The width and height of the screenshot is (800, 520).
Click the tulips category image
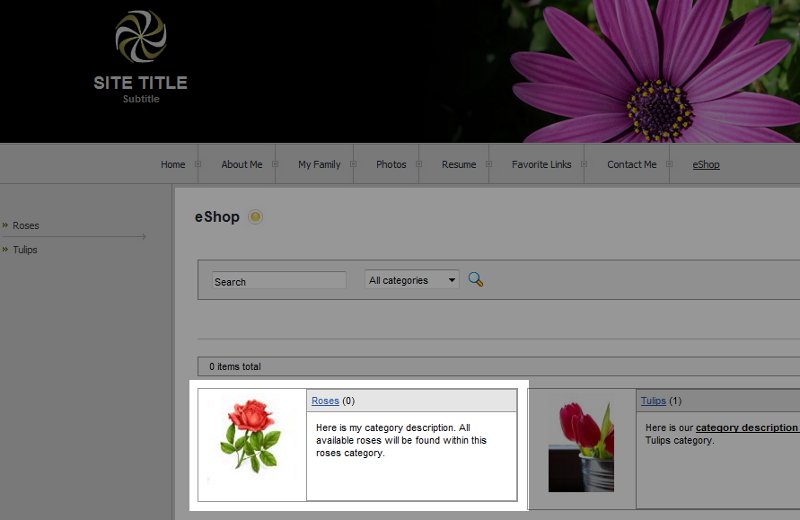[581, 446]
